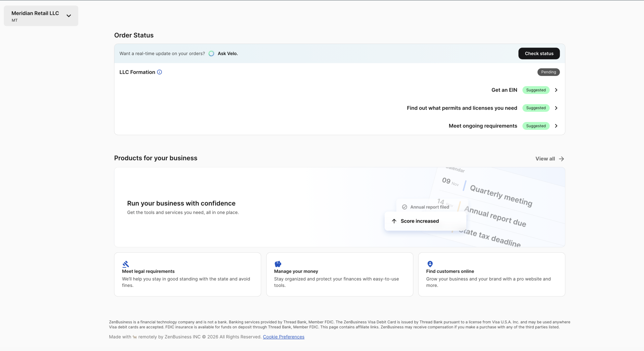Image resolution: width=644 pixels, height=351 pixels.
Task: Click the gavel icon for legal requirements
Action: 126,264
